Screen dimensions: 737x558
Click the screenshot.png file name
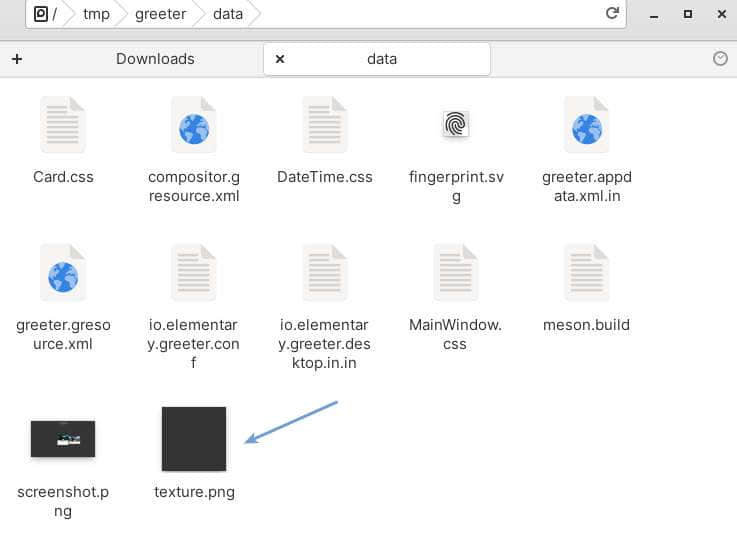pyautogui.click(x=63, y=501)
